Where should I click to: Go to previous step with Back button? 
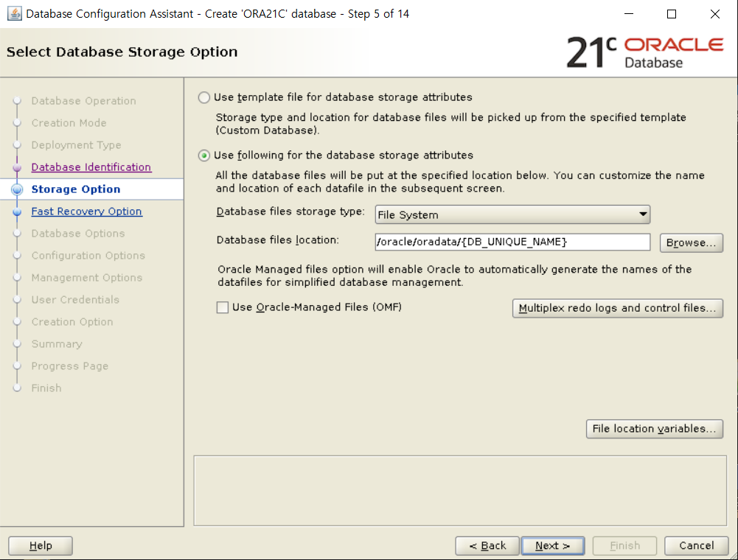(x=487, y=546)
